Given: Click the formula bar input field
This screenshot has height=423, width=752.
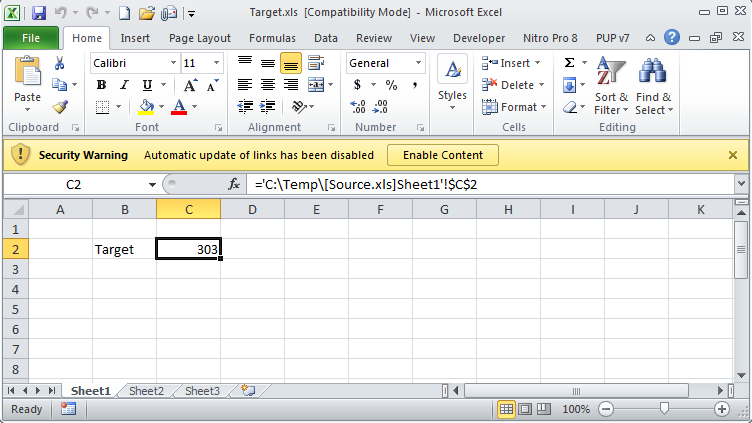Looking at the screenshot, I should pos(490,184).
